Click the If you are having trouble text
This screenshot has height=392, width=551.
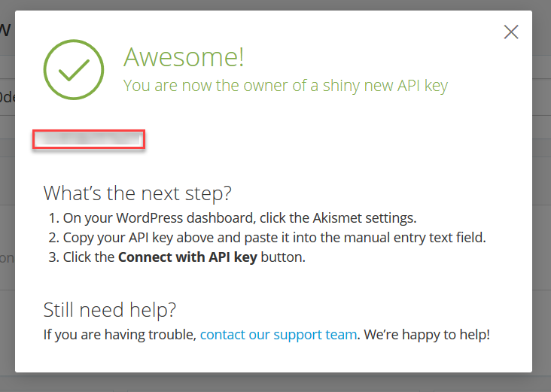[120, 334]
